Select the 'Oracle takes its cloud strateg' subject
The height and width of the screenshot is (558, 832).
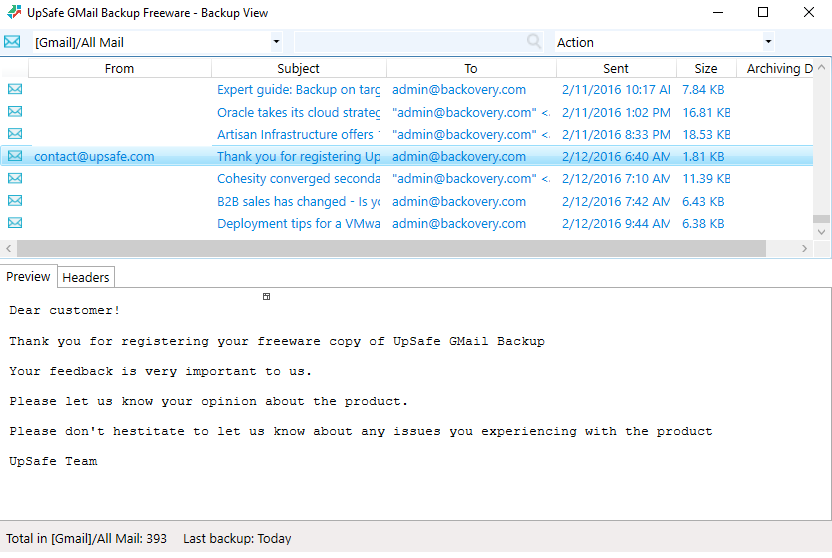299,112
